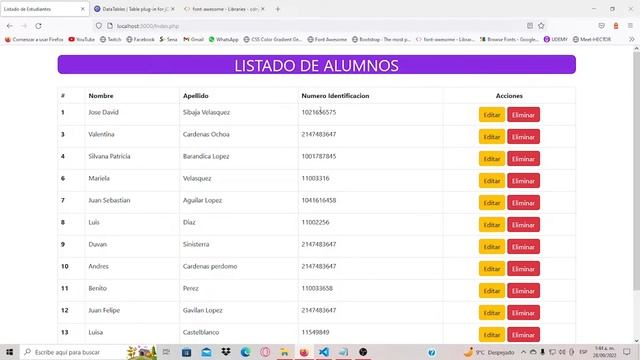Open Visual Studio Code from taskbar
Viewport: 640px width, 360px height.
324,352
